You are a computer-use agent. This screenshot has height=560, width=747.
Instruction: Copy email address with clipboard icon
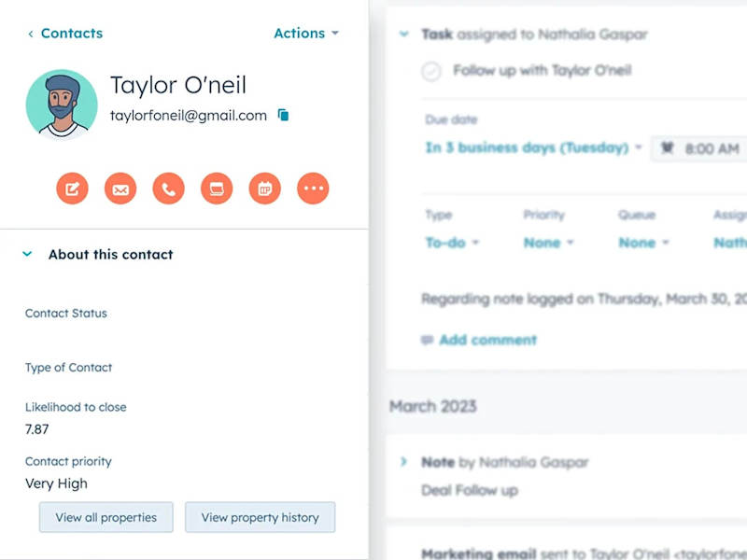click(x=284, y=115)
